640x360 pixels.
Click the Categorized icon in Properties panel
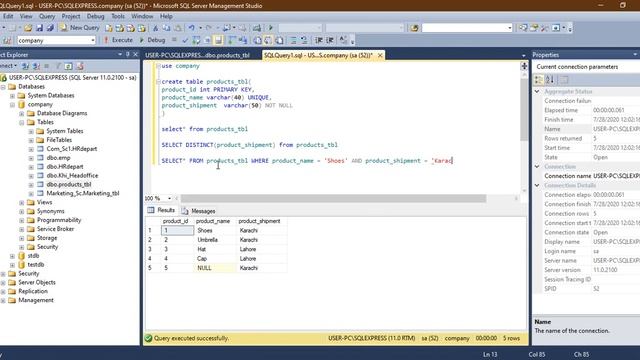(x=539, y=80)
